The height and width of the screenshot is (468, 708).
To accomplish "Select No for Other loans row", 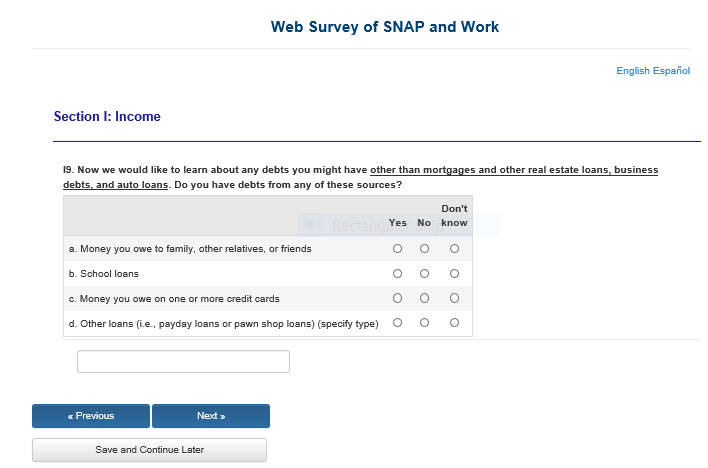I will 424,323.
